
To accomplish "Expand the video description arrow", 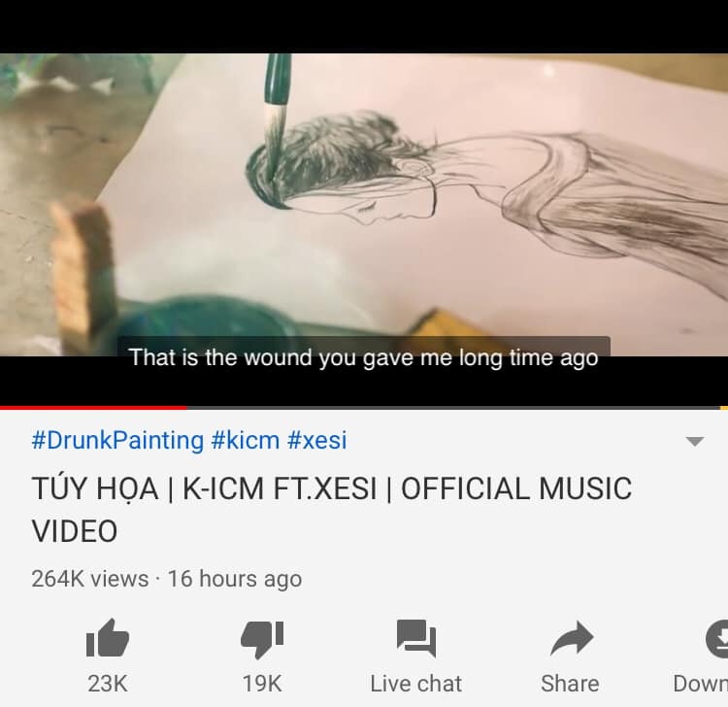I will 694,442.
